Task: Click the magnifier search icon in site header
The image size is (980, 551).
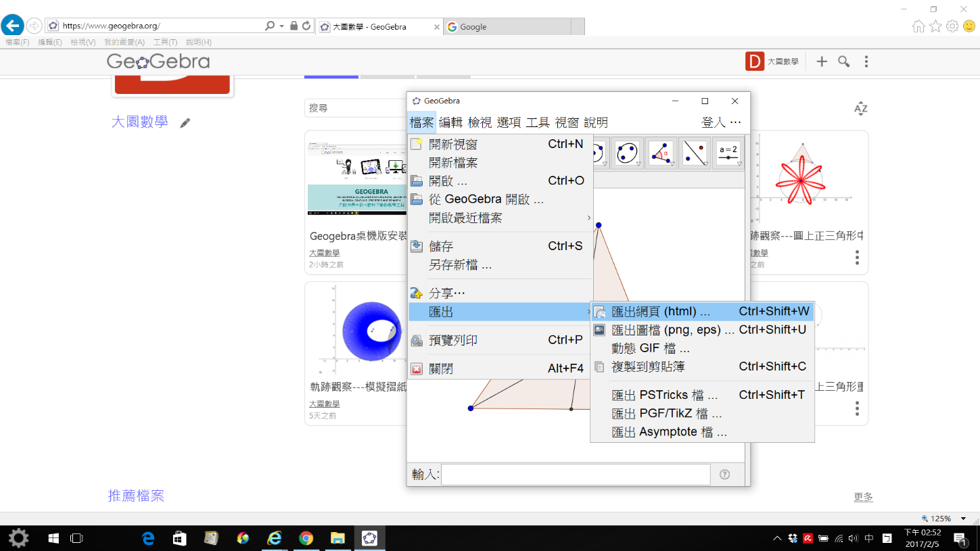Action: click(844, 62)
